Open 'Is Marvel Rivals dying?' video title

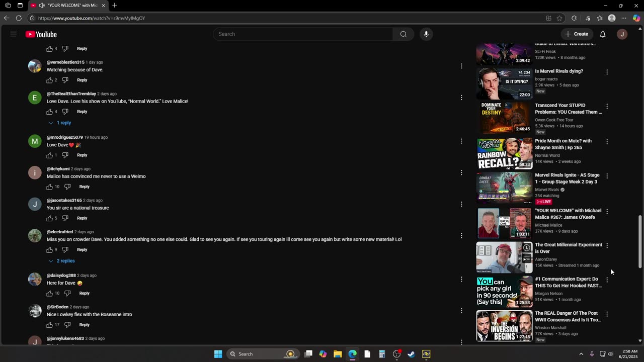[x=559, y=71]
